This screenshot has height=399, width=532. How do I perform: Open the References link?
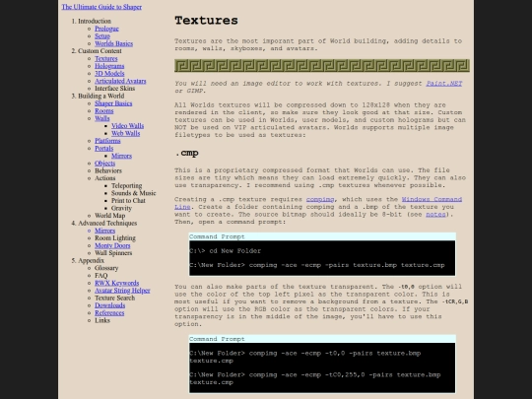click(109, 312)
